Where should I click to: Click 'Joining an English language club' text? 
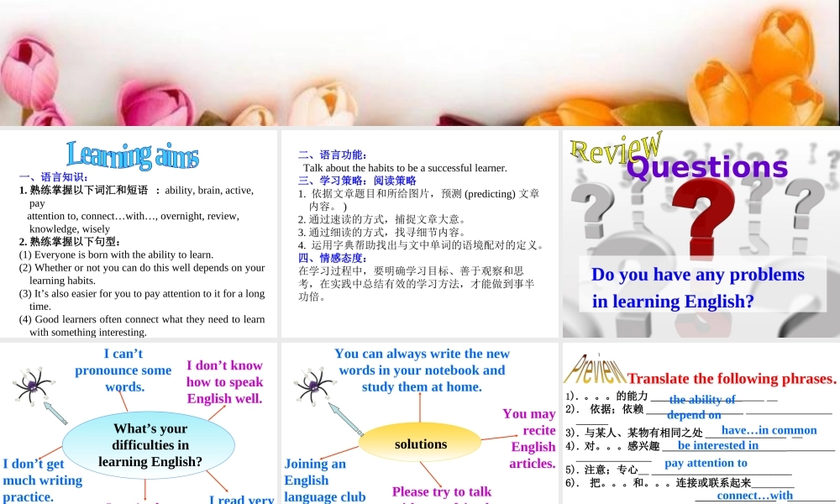click(324, 480)
